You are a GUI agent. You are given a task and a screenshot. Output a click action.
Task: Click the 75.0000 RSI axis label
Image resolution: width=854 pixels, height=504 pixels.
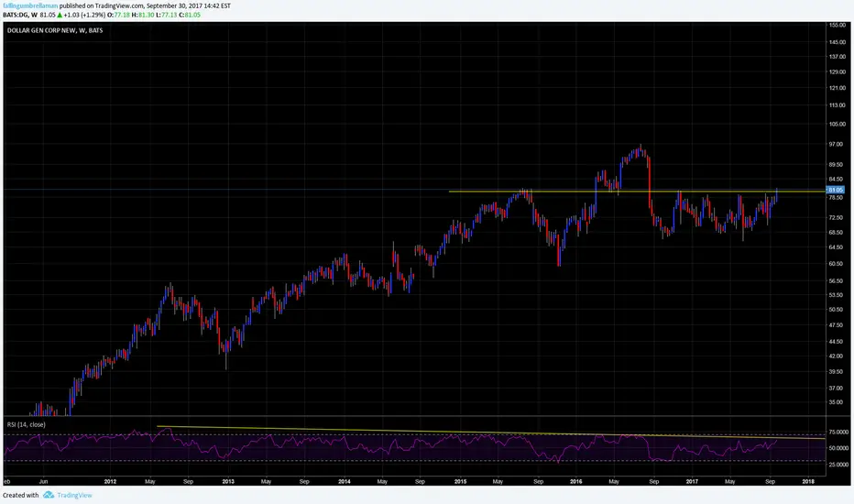coord(838,433)
